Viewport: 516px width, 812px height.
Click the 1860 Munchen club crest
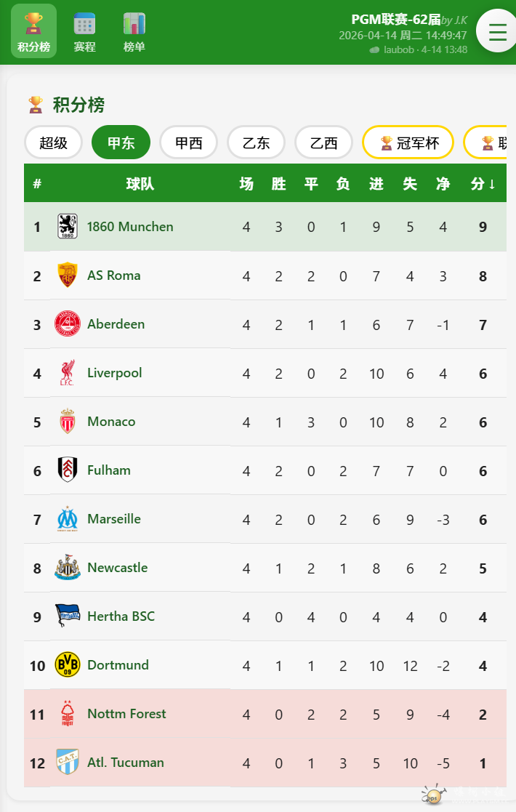[x=68, y=227]
